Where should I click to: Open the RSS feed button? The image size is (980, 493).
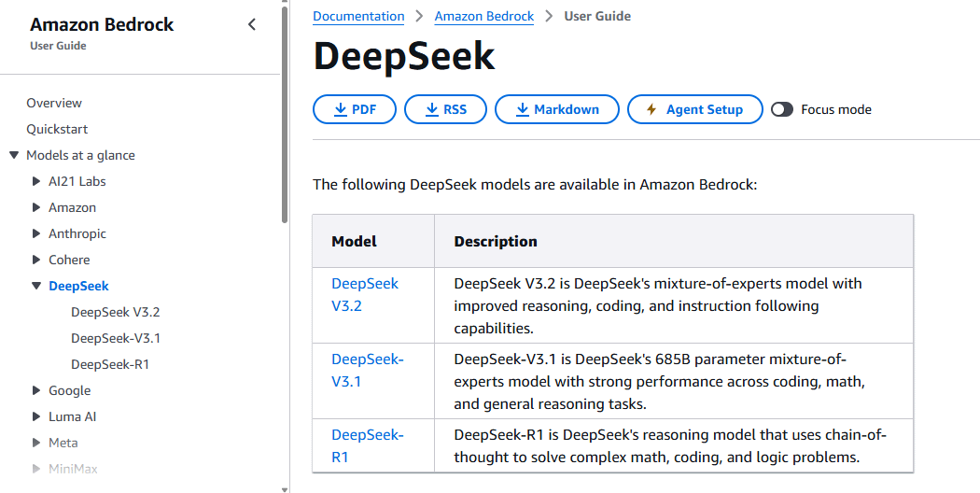[x=445, y=109]
